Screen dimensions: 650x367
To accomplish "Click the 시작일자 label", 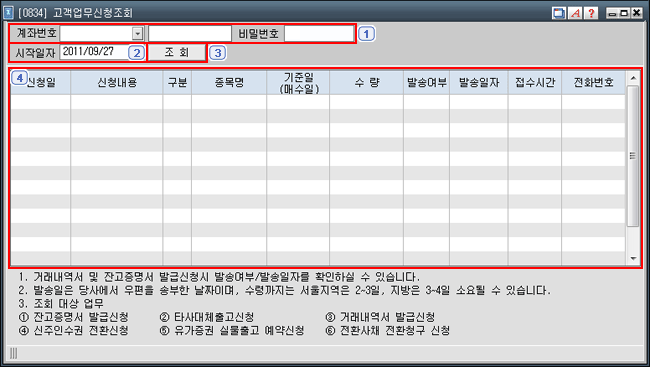I will click(35, 53).
